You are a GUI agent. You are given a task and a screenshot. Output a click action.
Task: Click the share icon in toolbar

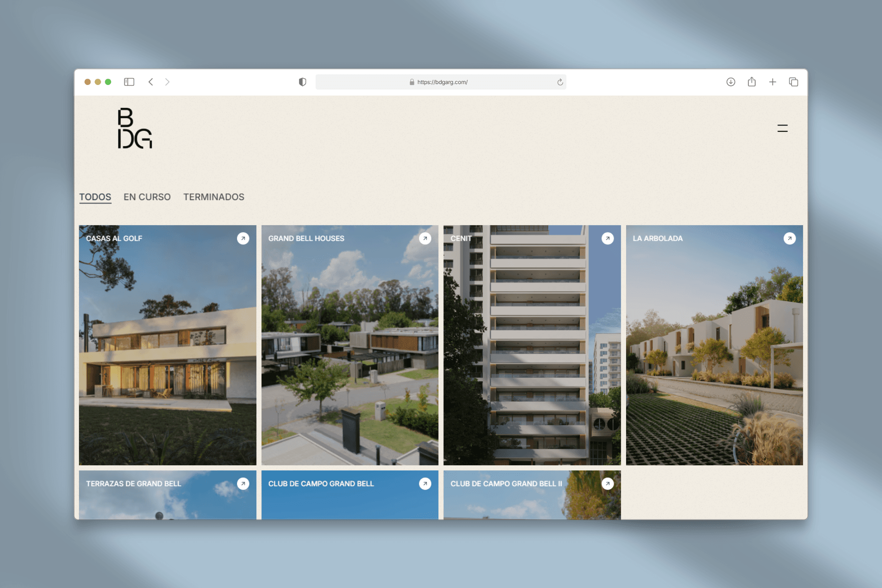[x=752, y=82]
